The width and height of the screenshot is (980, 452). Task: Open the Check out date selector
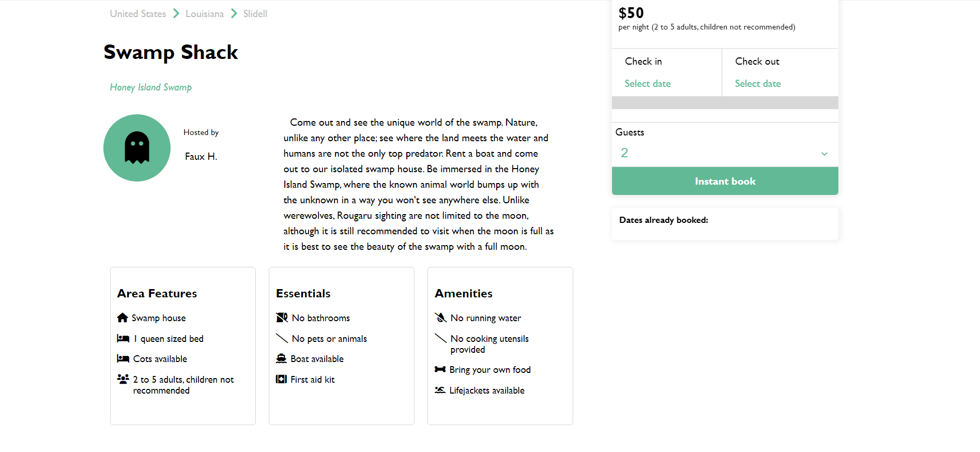coord(757,83)
